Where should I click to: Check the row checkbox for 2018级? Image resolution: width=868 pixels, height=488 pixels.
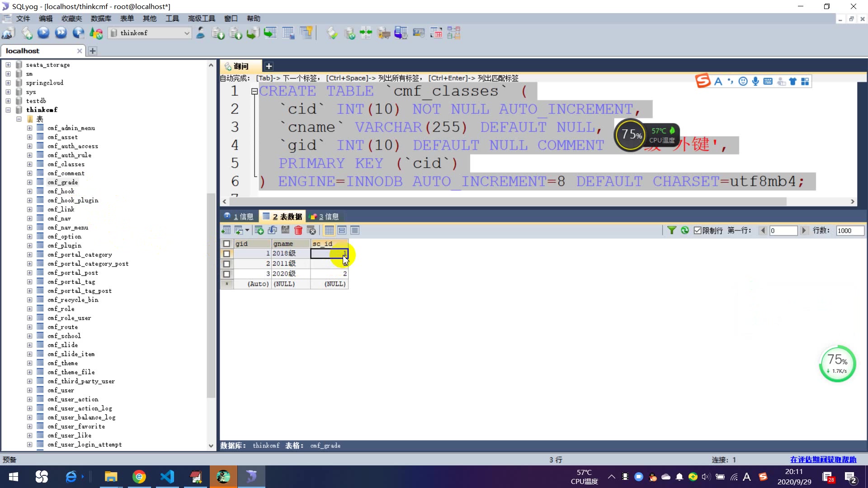(x=226, y=254)
